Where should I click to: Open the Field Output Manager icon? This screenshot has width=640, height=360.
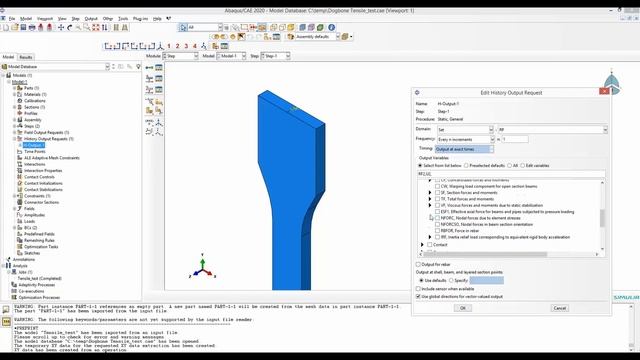(159, 78)
